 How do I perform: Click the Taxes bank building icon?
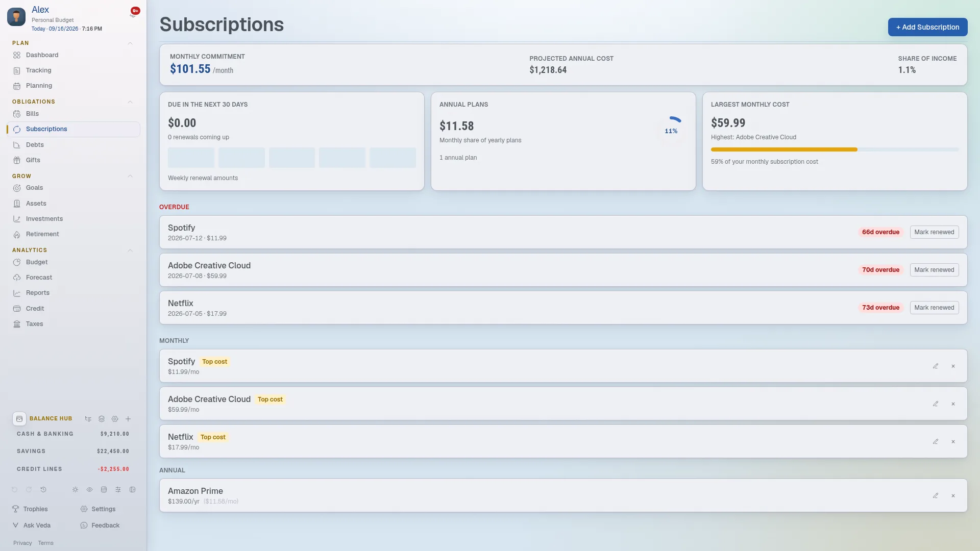pyautogui.click(x=17, y=324)
